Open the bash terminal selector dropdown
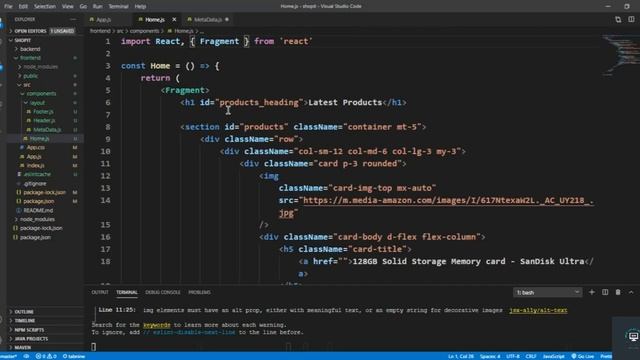The width and height of the screenshot is (640, 360). [547, 292]
